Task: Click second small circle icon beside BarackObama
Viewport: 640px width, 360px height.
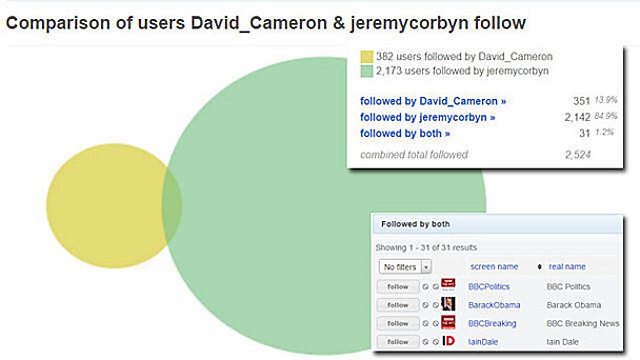Action: (436, 305)
